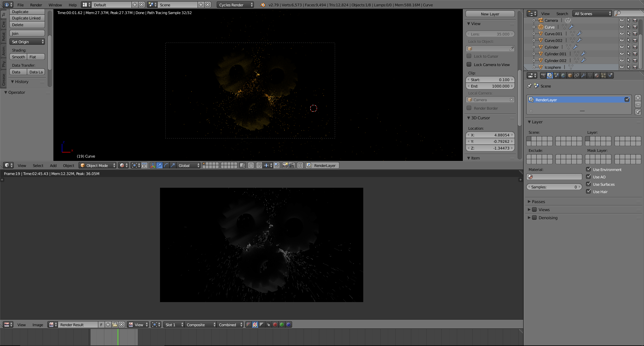The width and height of the screenshot is (644, 346).
Task: Set shading to Flat
Action: point(36,57)
